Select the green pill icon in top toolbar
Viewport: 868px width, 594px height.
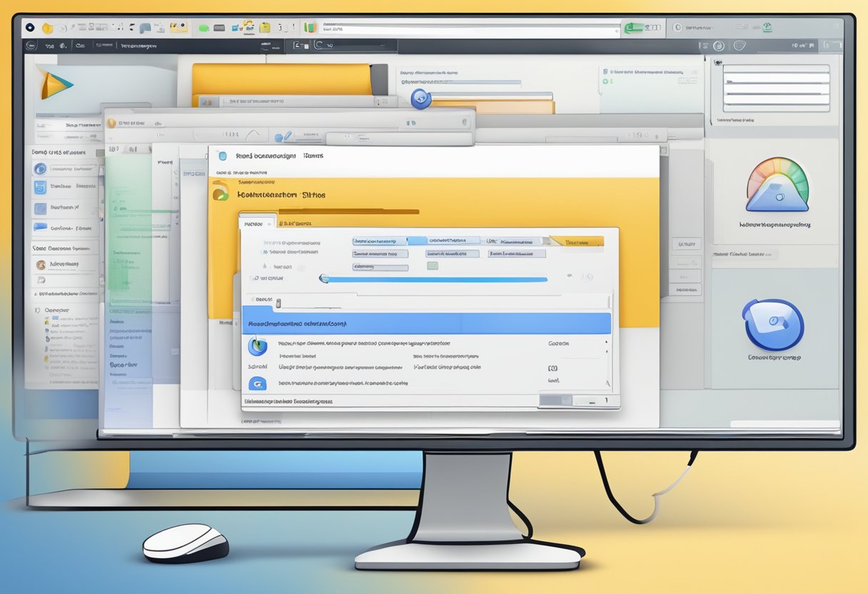pos(203,28)
